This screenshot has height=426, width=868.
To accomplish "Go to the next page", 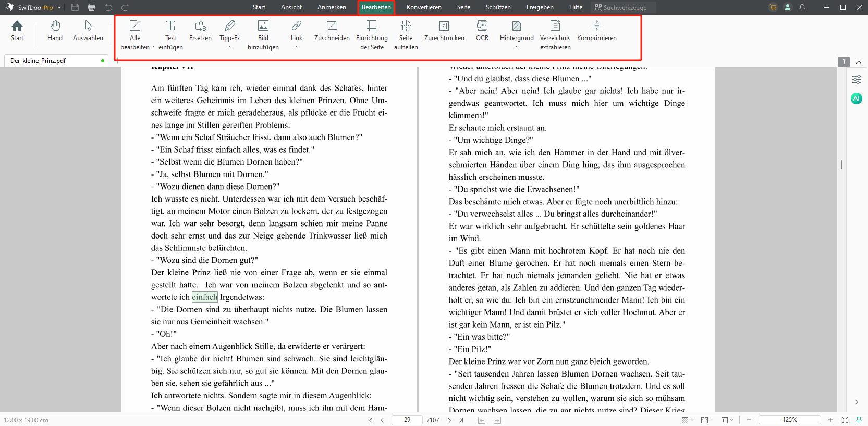I will point(449,420).
